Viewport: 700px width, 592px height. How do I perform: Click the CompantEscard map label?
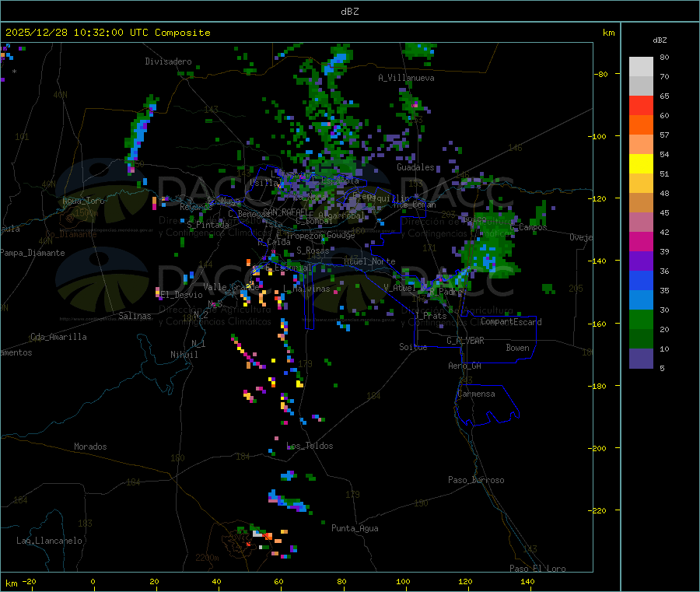click(x=511, y=322)
